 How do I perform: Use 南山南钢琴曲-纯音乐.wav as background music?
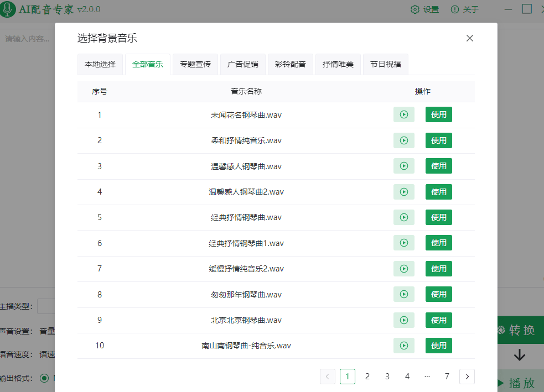[438, 345]
